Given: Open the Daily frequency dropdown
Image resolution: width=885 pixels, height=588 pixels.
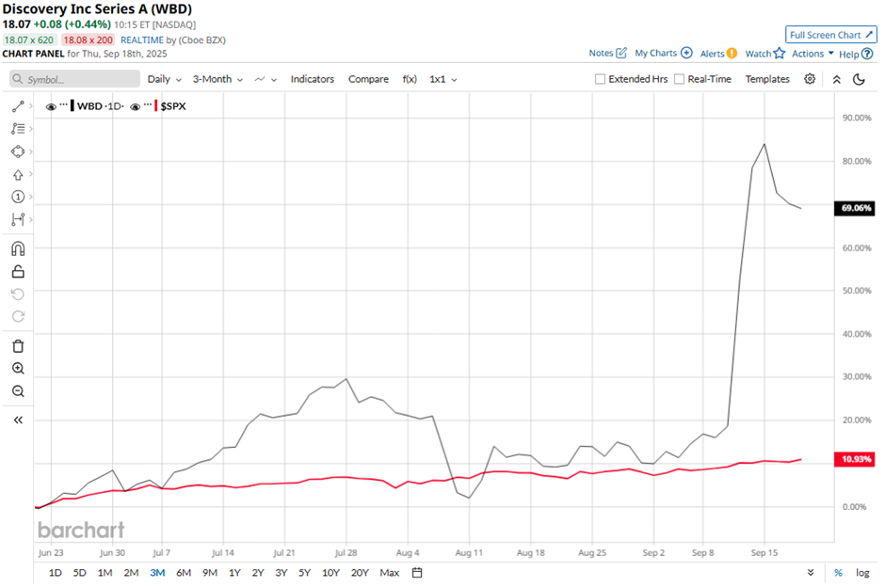Looking at the screenshot, I should (164, 79).
